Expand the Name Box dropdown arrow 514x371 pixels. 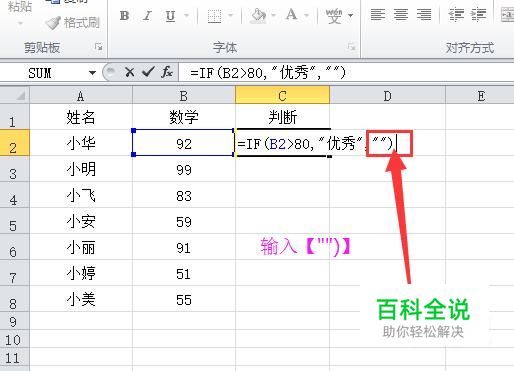[92, 73]
